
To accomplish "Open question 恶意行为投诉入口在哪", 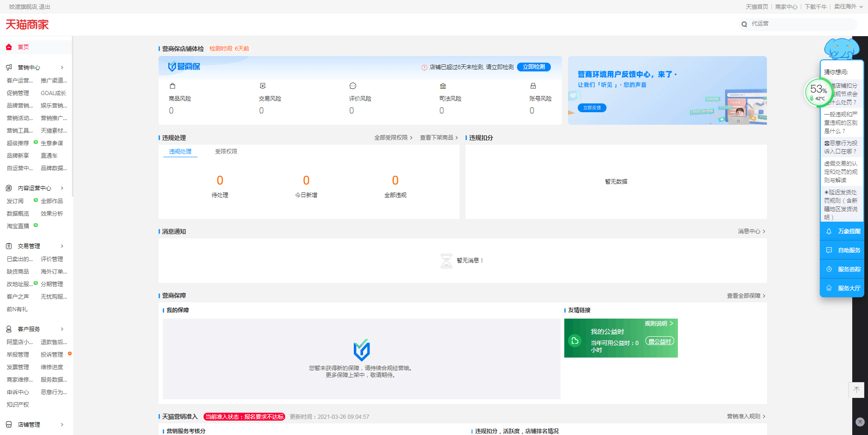I will [841, 147].
